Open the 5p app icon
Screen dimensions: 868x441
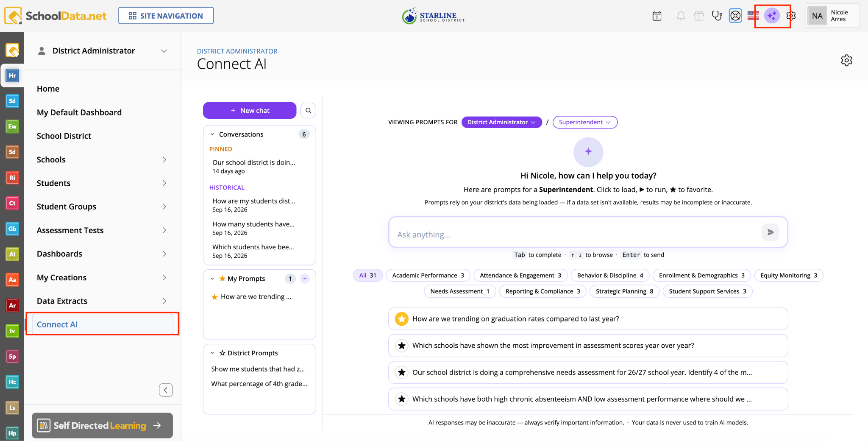12,356
